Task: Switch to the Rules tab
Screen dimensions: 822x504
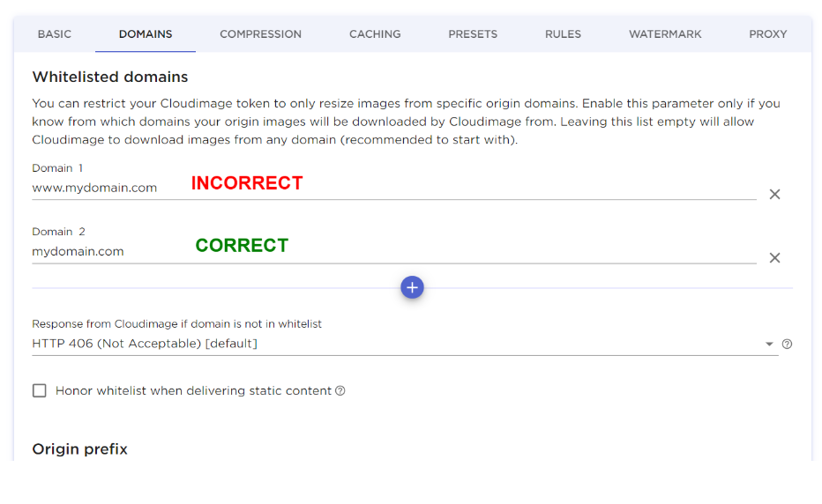Action: click(563, 34)
